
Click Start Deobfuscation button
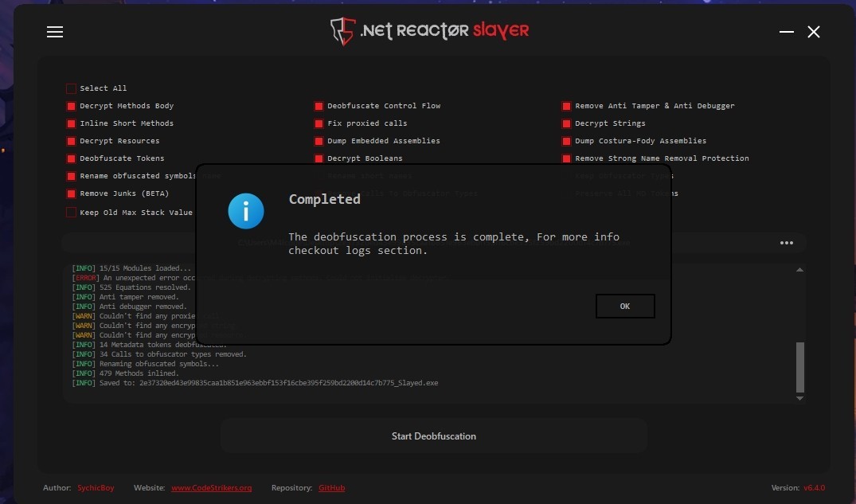pos(433,436)
